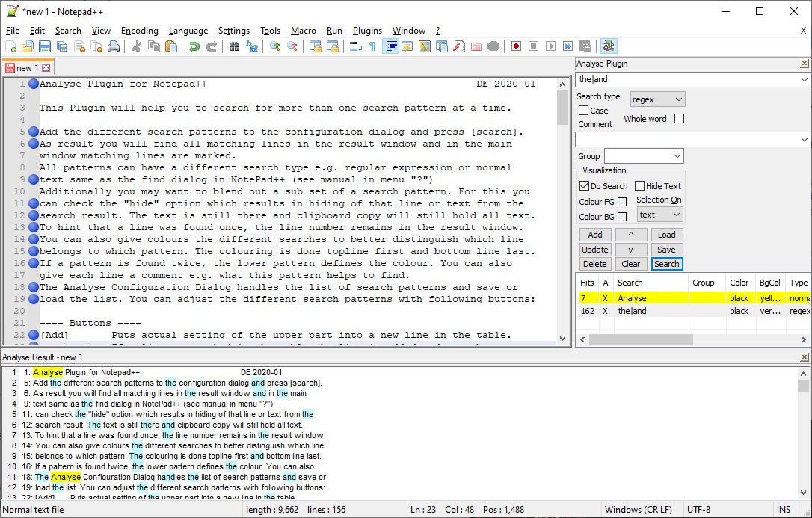
Task: Open Folder as Workspace toolbar icon
Action: [x=476, y=46]
